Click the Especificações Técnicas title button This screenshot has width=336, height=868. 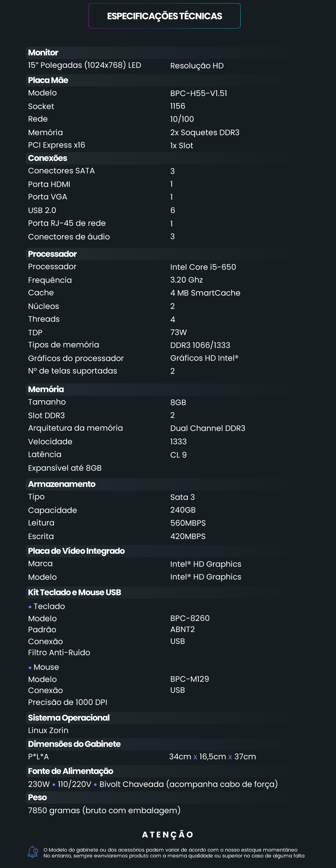[x=164, y=16]
